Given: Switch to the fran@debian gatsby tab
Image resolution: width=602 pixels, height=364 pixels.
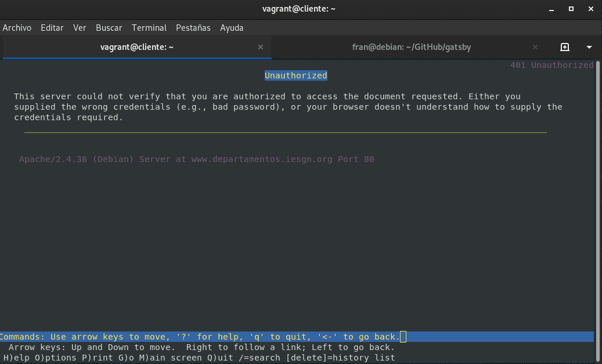Looking at the screenshot, I should [x=411, y=47].
